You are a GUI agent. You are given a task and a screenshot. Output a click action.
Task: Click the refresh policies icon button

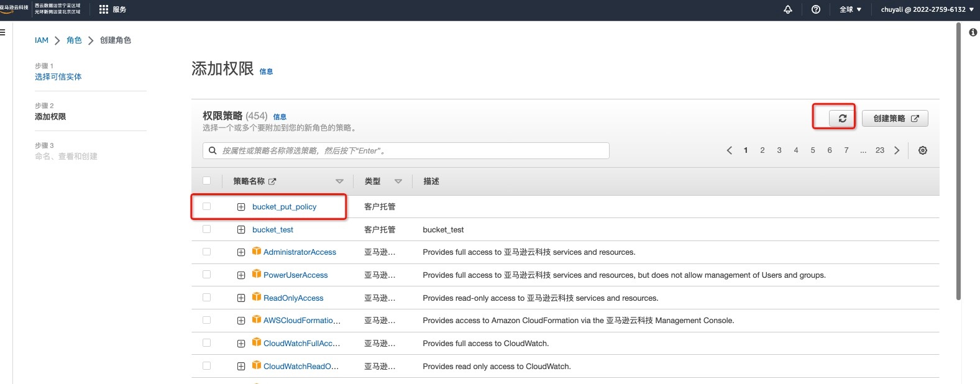tap(842, 118)
